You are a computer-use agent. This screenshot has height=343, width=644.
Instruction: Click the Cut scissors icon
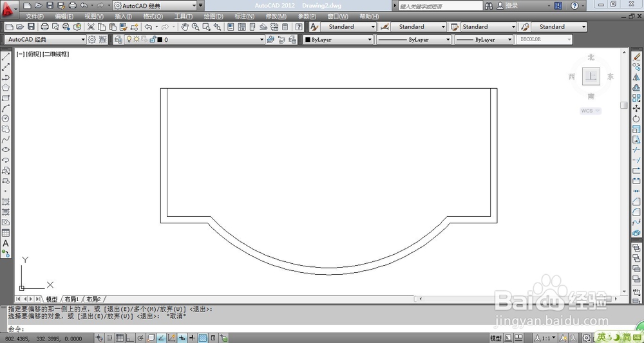pos(91,26)
